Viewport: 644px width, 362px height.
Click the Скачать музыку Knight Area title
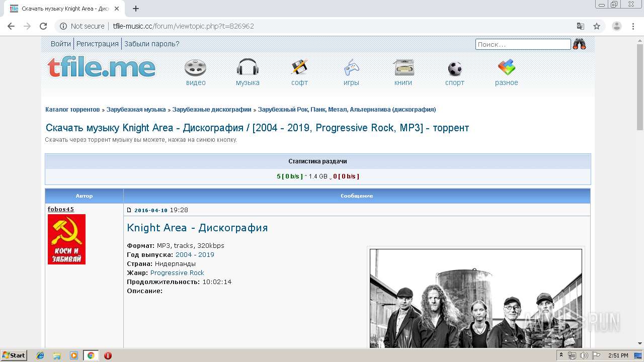click(257, 128)
